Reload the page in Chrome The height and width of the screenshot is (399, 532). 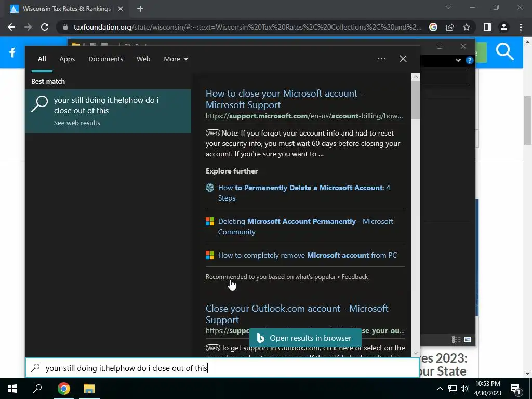45,27
